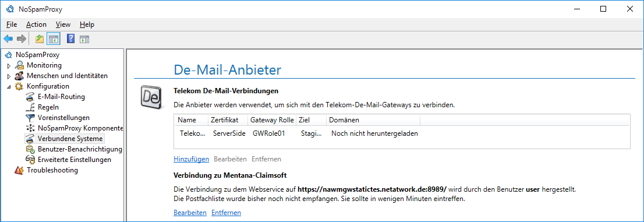This screenshot has width=644, height=222.
Task: Click 'Noch nicht heruntergeladen' cell
Action: tap(374, 133)
